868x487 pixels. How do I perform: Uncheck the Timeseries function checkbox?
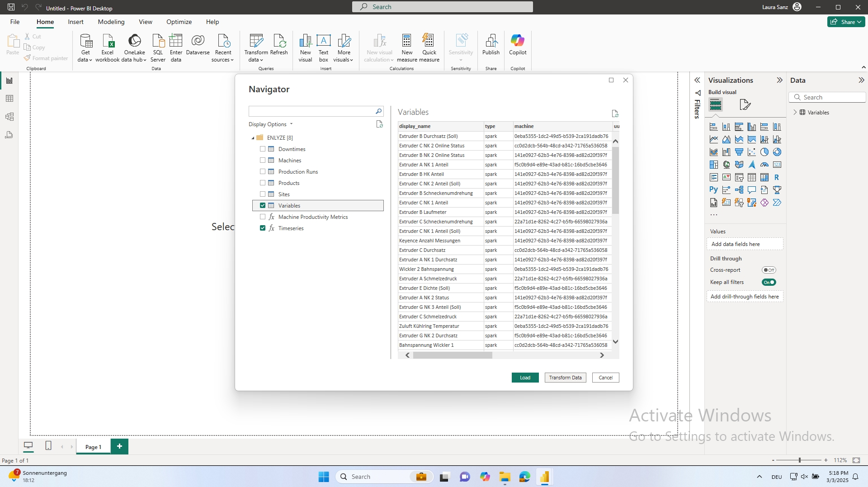263,228
